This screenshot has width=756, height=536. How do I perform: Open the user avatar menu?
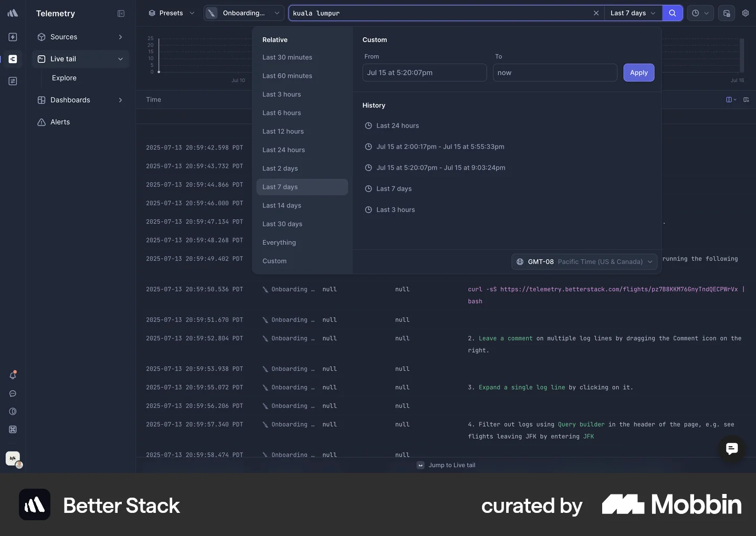13,459
